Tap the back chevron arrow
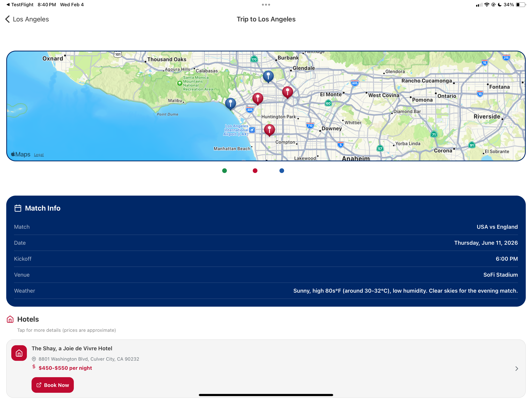532x399 pixels. coord(7,19)
